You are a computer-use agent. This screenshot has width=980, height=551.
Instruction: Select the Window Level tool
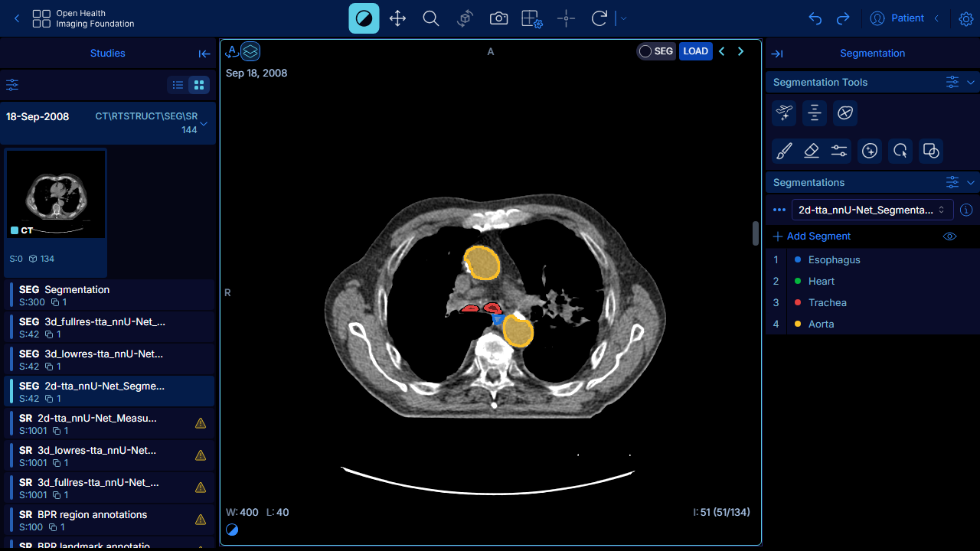click(364, 18)
